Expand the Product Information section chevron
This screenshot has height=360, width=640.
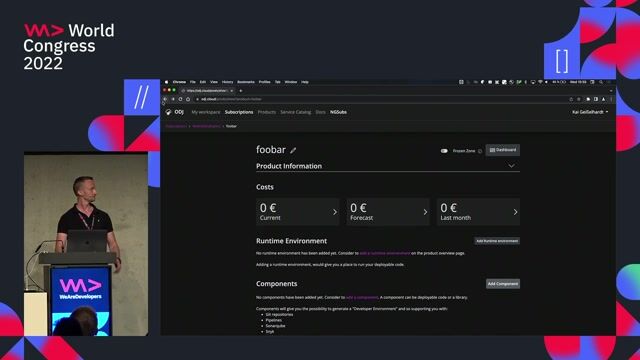pyautogui.click(x=511, y=166)
